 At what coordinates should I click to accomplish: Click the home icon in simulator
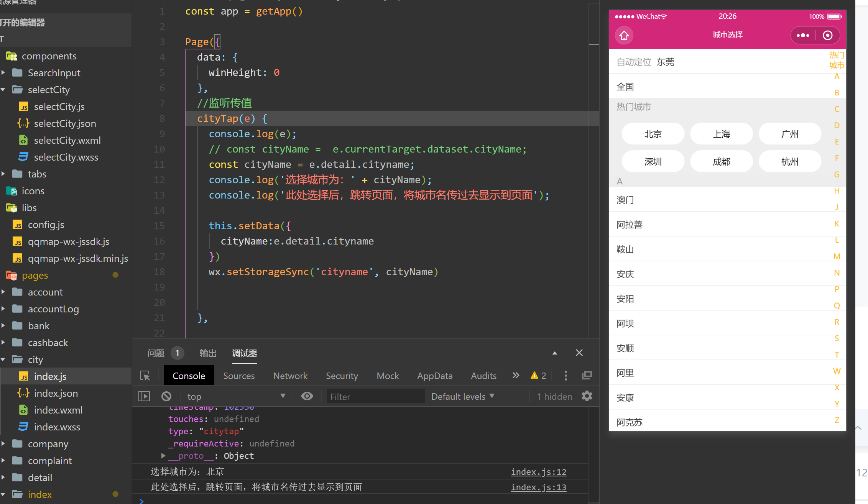(x=624, y=35)
